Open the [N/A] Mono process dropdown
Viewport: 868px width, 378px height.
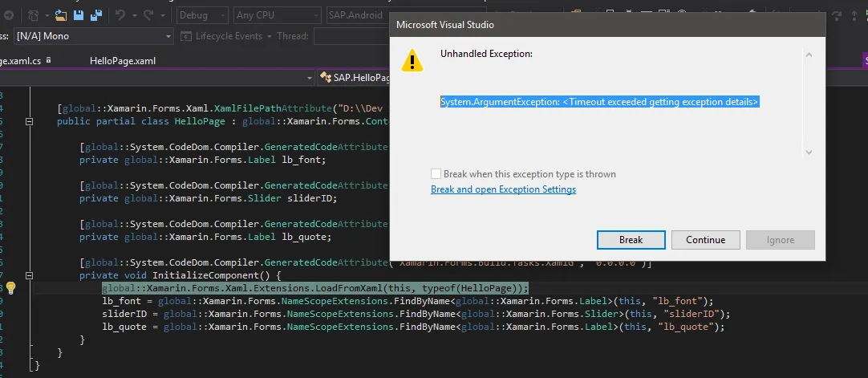pos(93,36)
